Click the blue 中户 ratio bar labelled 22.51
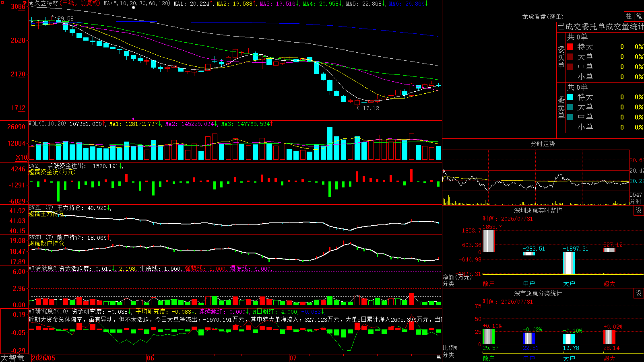The image size is (644, 362). (x=528, y=338)
